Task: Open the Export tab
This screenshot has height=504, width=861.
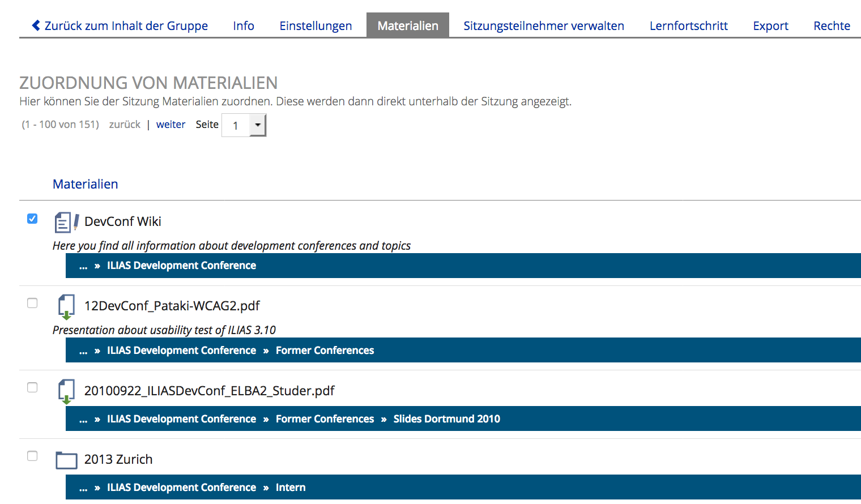Action: [770, 26]
